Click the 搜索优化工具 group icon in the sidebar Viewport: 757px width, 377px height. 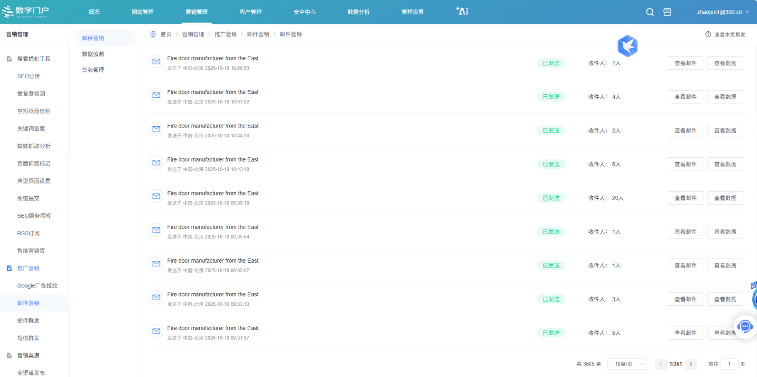pyautogui.click(x=9, y=58)
